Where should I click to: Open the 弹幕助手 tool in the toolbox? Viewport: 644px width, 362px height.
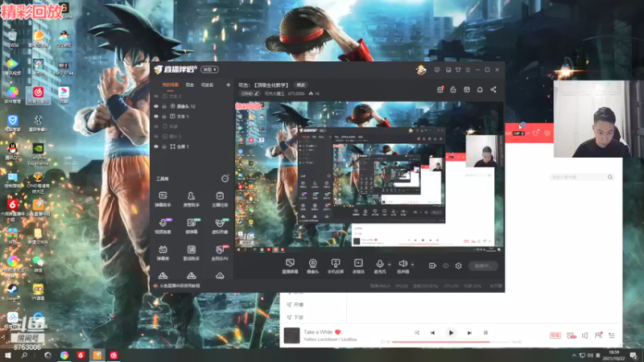point(163,199)
